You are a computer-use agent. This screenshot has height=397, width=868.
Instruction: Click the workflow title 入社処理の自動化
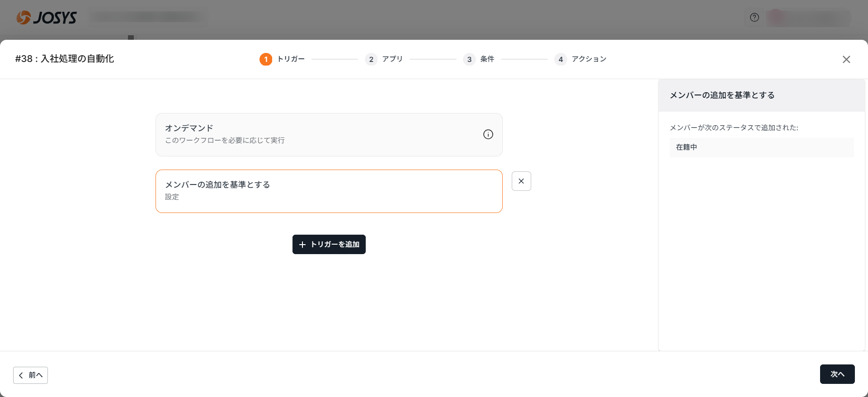65,59
